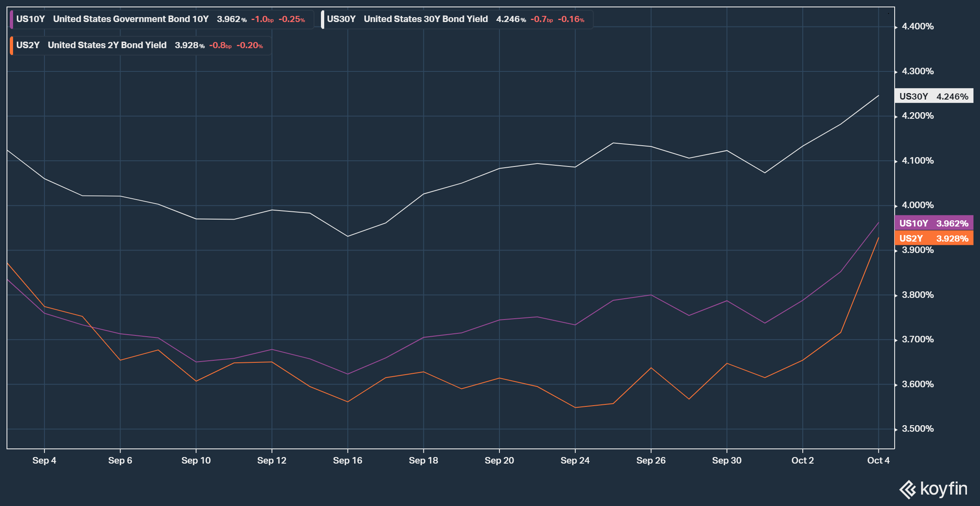Click the Oct 4 date axis label
Viewport: 980px width, 506px height.
878,460
